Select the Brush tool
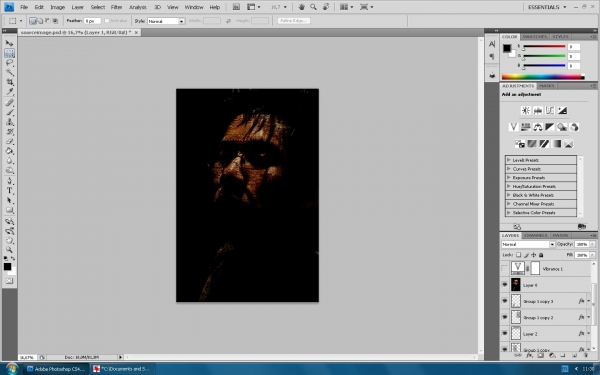 [10, 112]
